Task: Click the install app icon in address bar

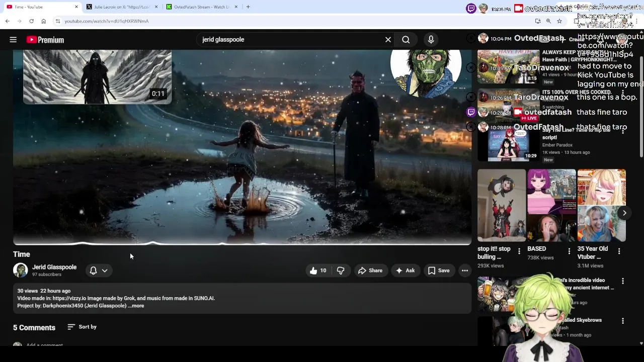Action: click(538, 21)
